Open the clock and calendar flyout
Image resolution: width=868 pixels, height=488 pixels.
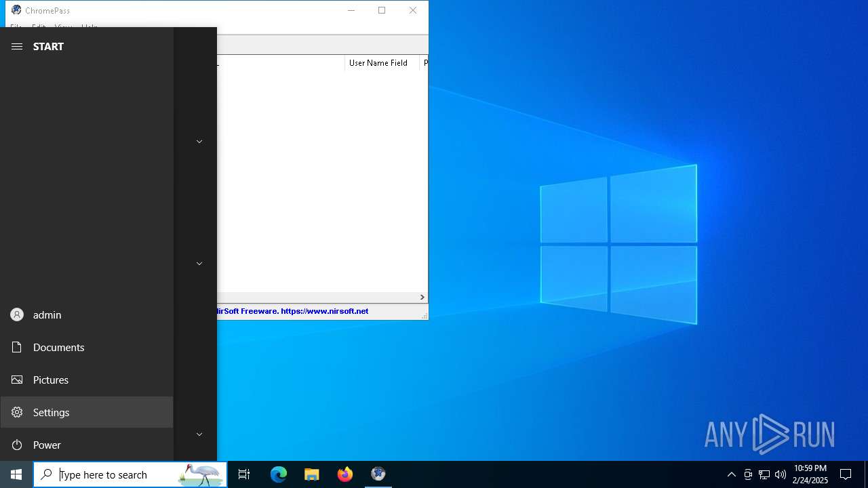tap(810, 474)
